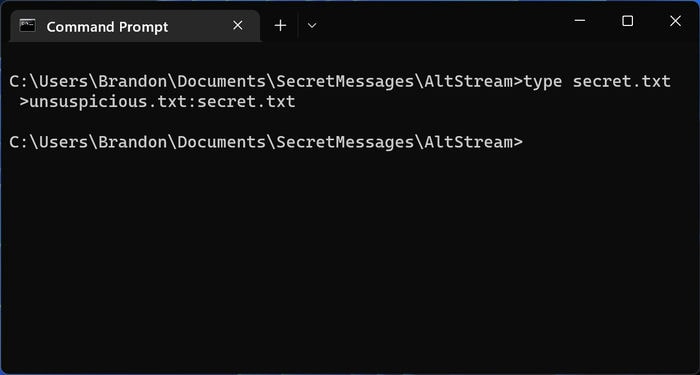Click "unsuspicious.txt:secret.txt" on the second line

[162, 102]
